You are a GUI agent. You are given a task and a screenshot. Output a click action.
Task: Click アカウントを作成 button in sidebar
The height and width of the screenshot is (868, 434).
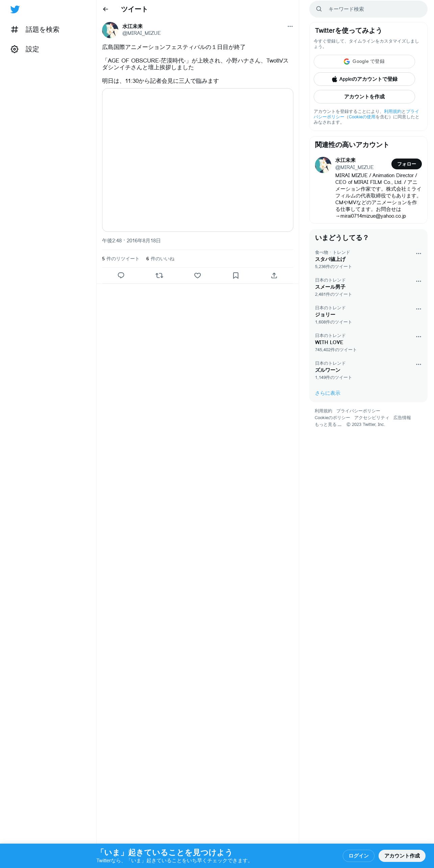(x=364, y=97)
